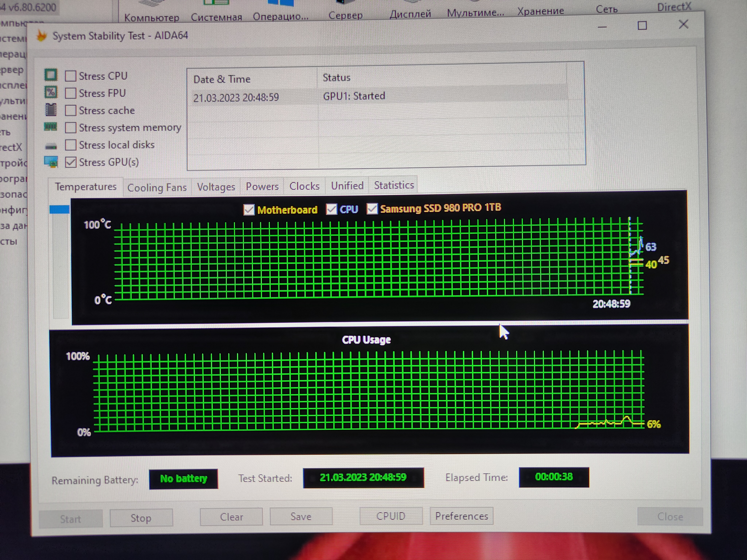Switch to the Cooling Fans tab
Viewport: 747px width, 560px height.
coord(157,187)
